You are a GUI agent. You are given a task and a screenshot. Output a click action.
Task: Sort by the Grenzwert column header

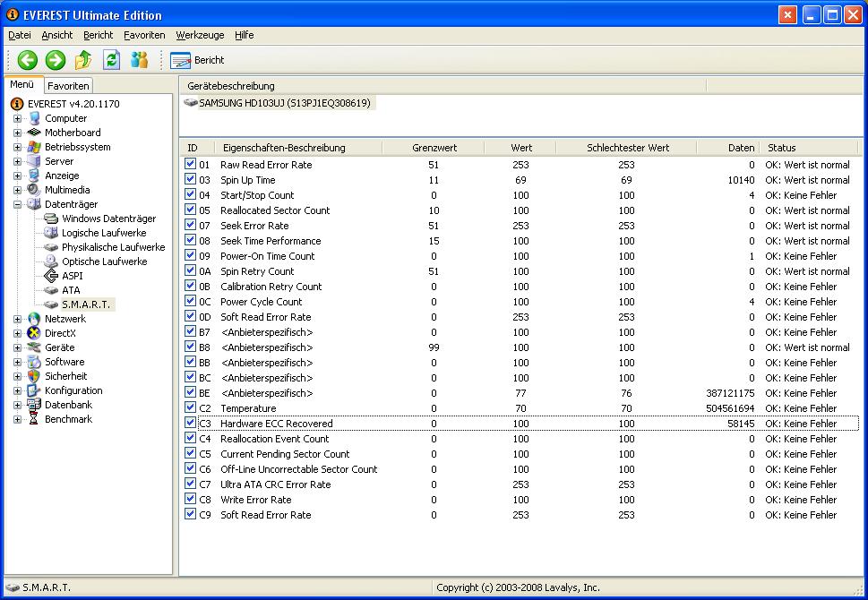pos(434,148)
